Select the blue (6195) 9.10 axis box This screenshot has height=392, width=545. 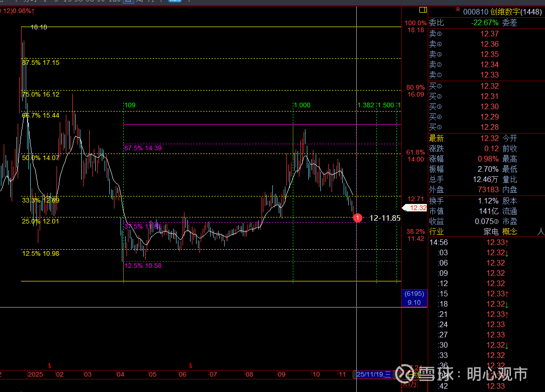coord(414,298)
